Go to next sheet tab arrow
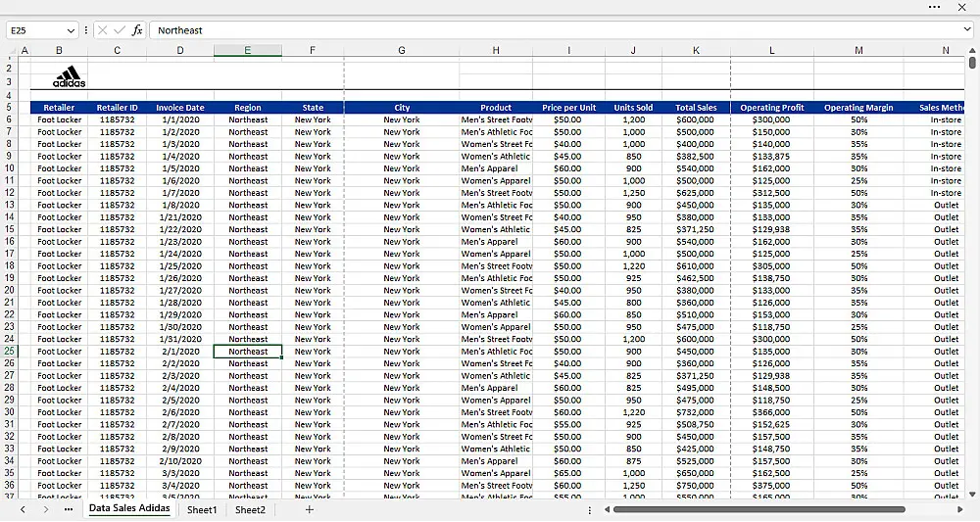The width and height of the screenshot is (980, 522). [46, 509]
